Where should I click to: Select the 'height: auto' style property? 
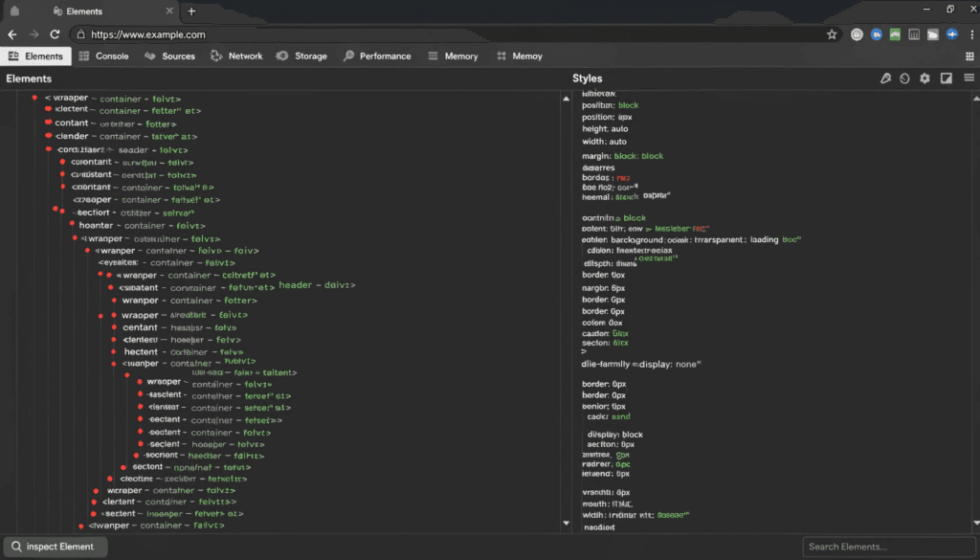[605, 128]
